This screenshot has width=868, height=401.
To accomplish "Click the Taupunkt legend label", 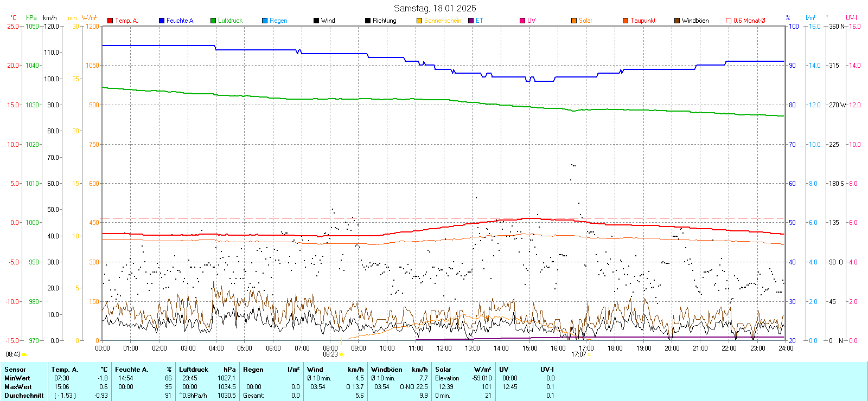I will 643,21.
